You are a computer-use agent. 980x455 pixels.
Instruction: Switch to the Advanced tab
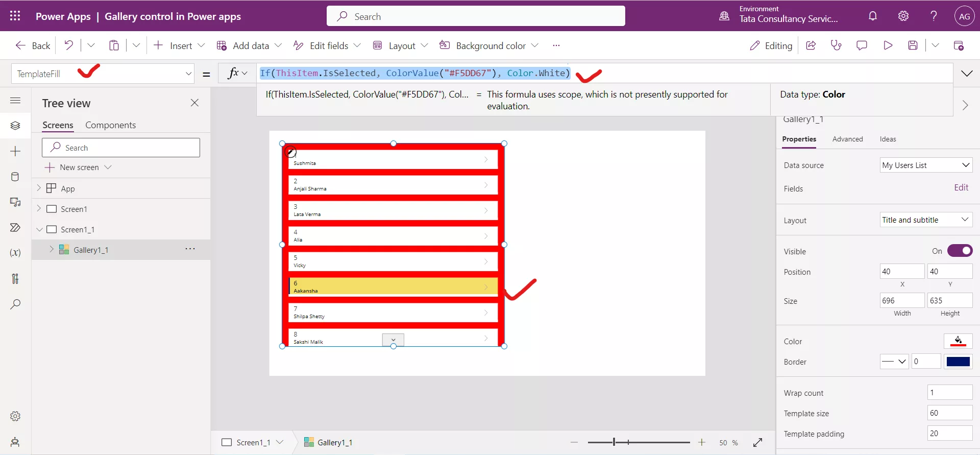click(x=847, y=139)
